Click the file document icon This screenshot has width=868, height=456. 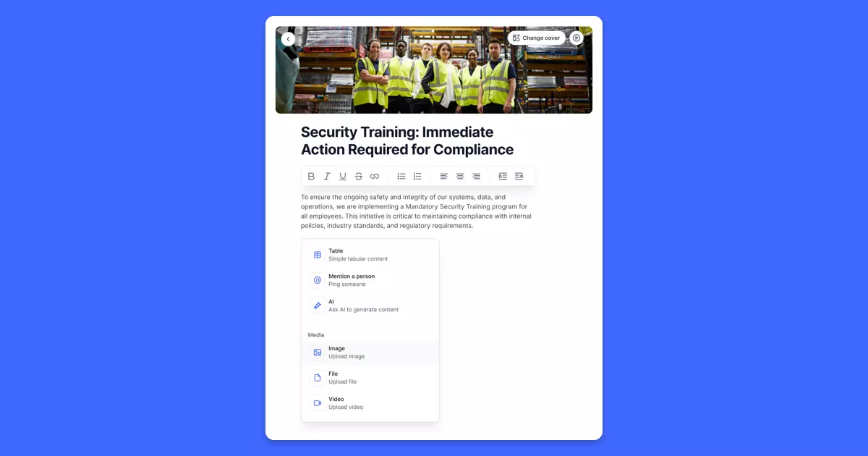(318, 378)
